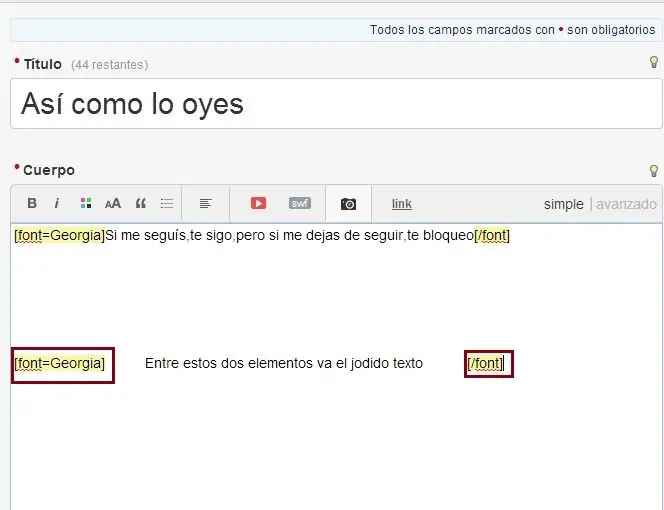Screen dimensions: 664x510
Task: Open the text alignment tool
Action: (x=206, y=204)
